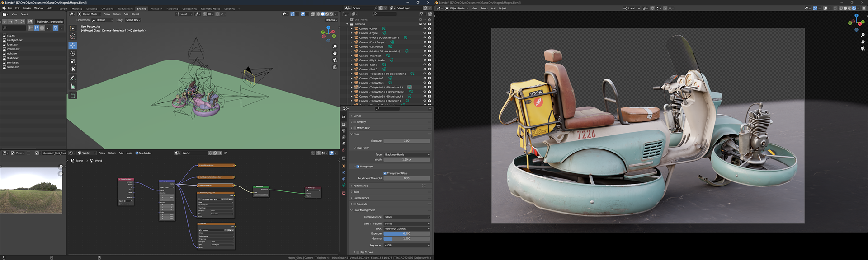Click zoom icon in left 3D viewport
Image resolution: width=868 pixels, height=260 pixels.
(335, 46)
